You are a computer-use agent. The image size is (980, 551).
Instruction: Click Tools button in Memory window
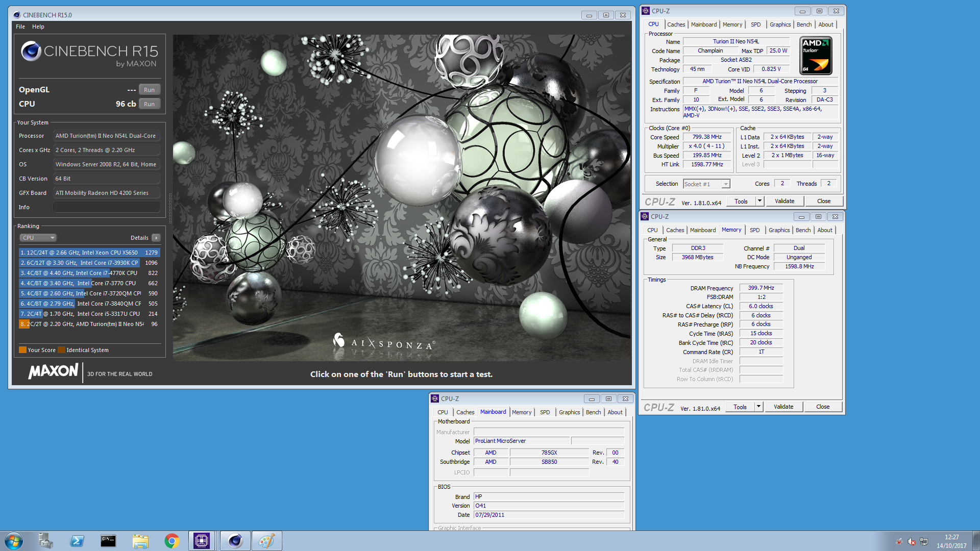740,407
